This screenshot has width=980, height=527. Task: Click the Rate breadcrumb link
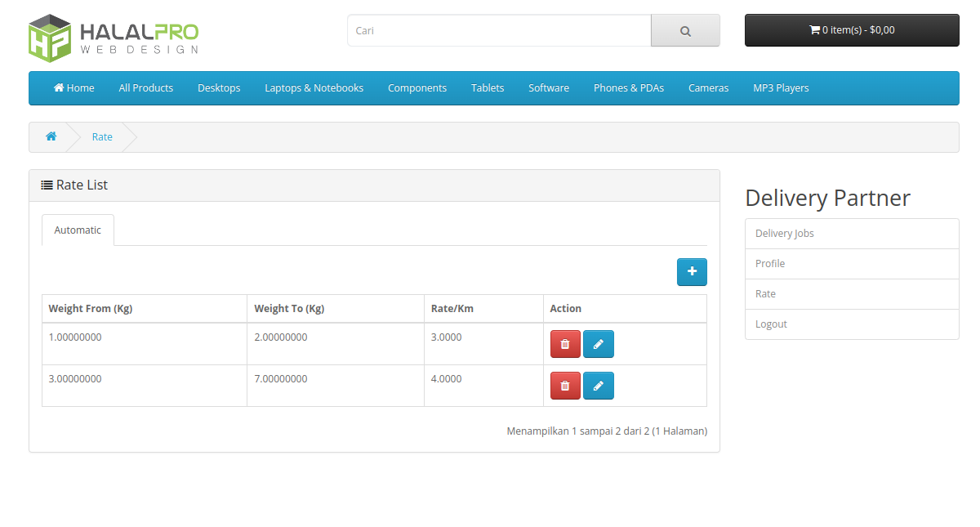point(102,137)
